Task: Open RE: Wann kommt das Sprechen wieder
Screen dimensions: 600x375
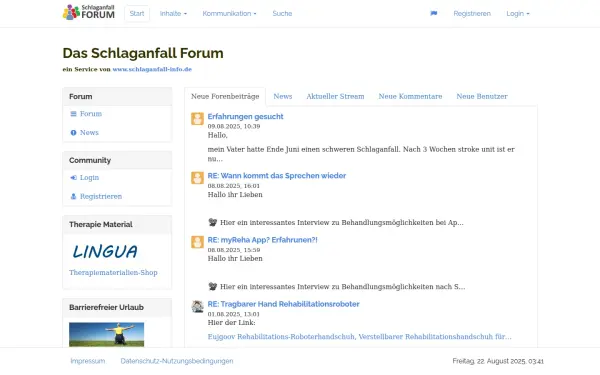Action: point(277,176)
